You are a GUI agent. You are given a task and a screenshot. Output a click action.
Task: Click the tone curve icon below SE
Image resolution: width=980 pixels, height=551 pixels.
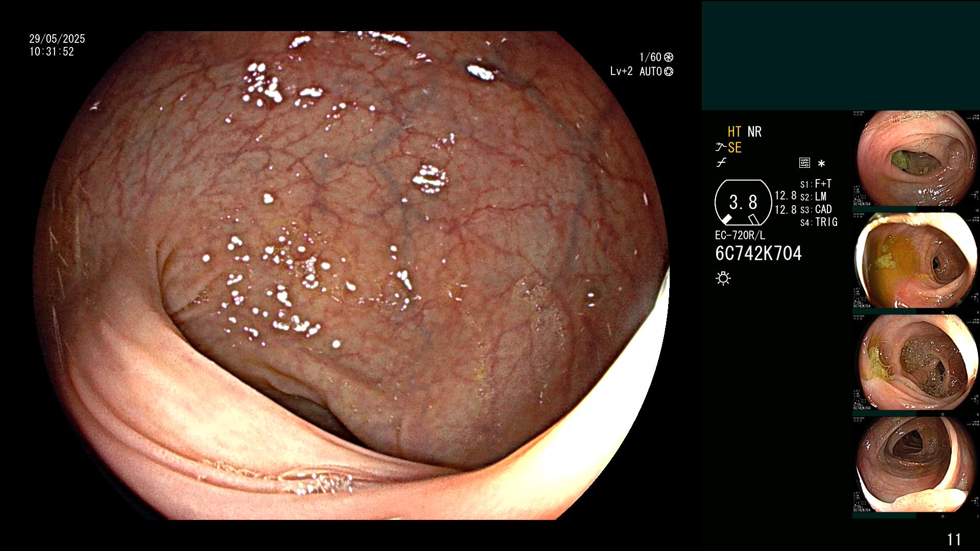[x=721, y=163]
